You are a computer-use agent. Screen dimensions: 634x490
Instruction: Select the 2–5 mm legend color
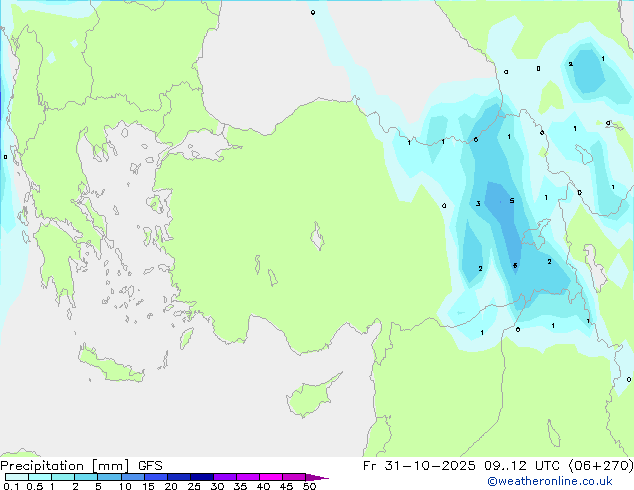click(x=86, y=477)
